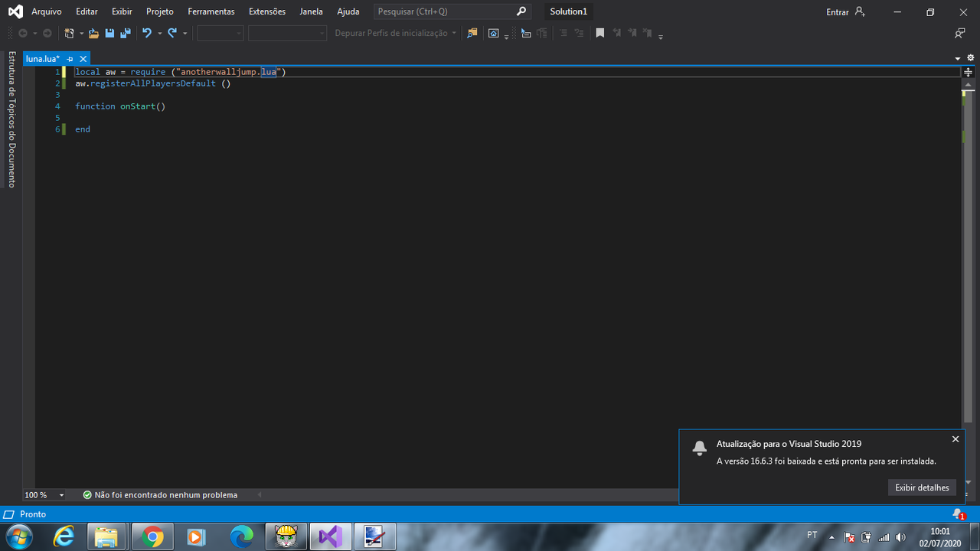Click the navigate forward arrow

[x=47, y=33]
